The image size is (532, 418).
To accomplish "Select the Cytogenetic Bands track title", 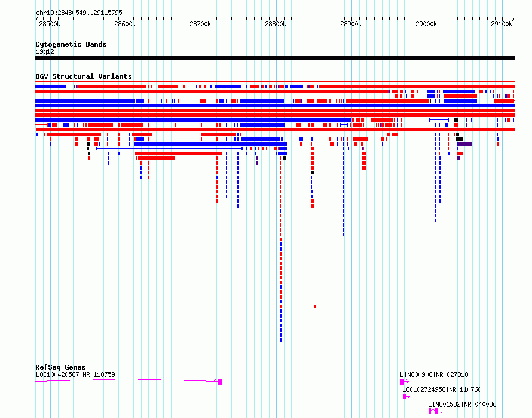I will click(x=71, y=44).
